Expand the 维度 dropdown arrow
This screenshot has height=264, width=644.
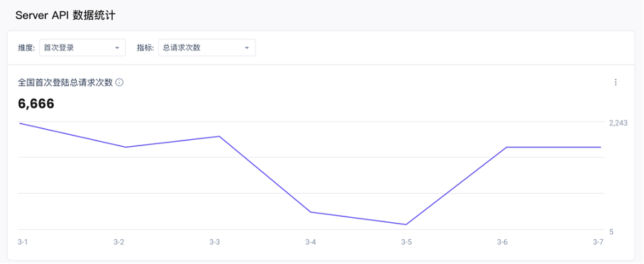pyautogui.click(x=117, y=48)
